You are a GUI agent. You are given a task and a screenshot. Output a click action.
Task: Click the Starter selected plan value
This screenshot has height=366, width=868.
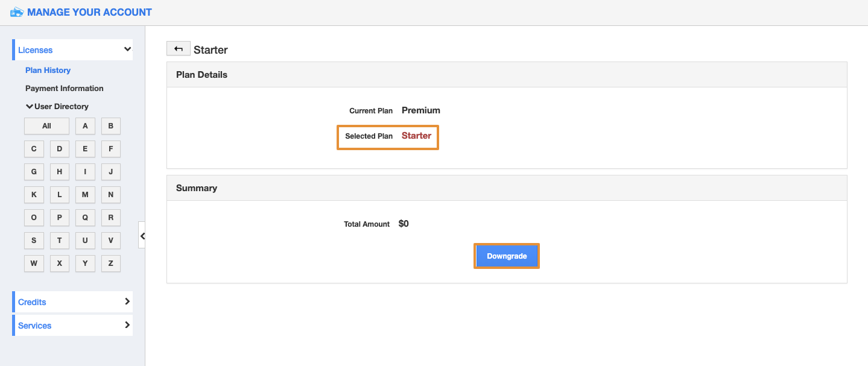[416, 136]
